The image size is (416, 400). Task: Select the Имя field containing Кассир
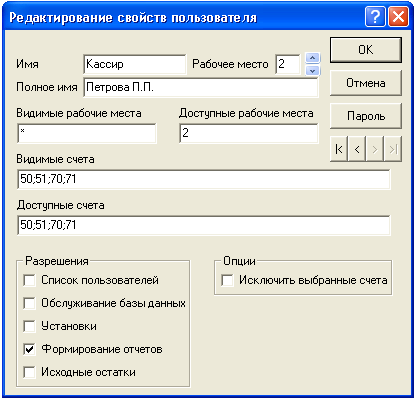click(135, 64)
